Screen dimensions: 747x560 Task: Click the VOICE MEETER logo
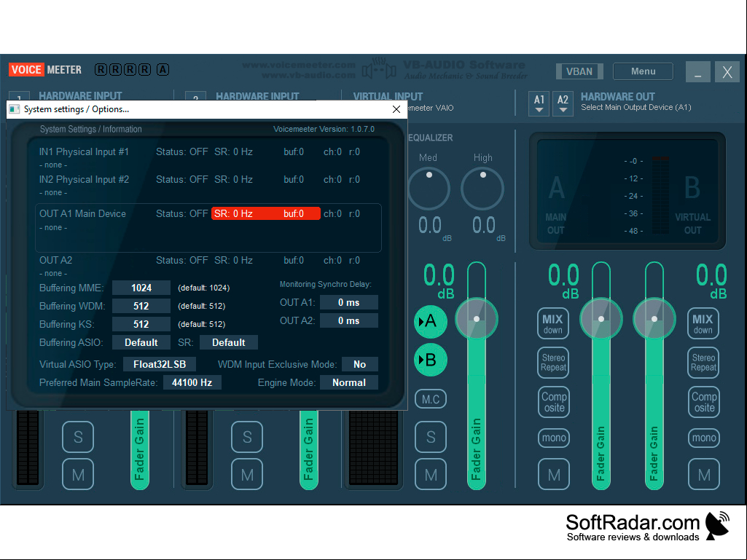[x=45, y=70]
